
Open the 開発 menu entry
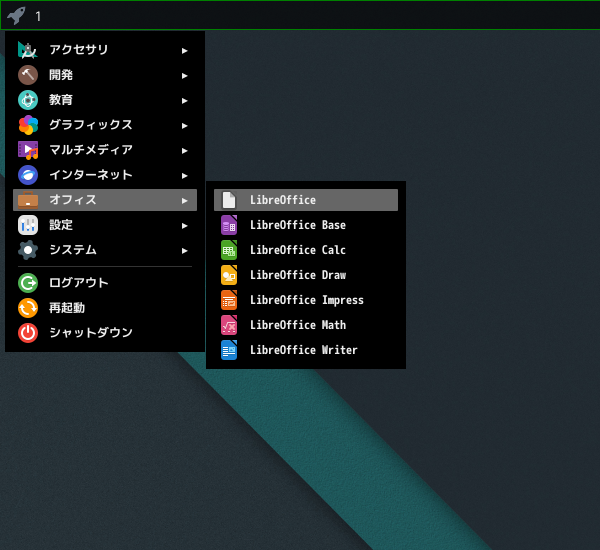(105, 75)
